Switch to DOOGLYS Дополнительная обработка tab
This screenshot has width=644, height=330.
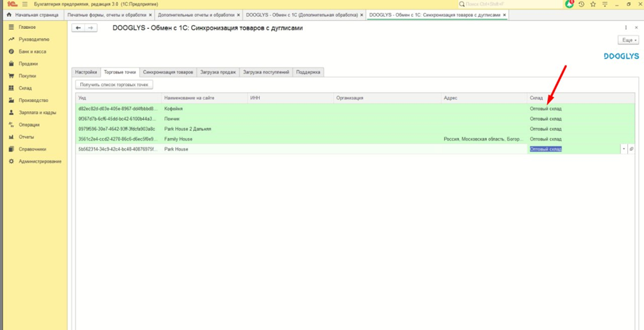301,15
